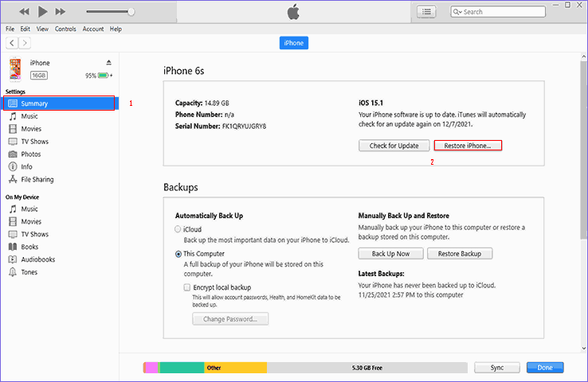Open the View menu
588x382 pixels.
[x=42, y=29]
